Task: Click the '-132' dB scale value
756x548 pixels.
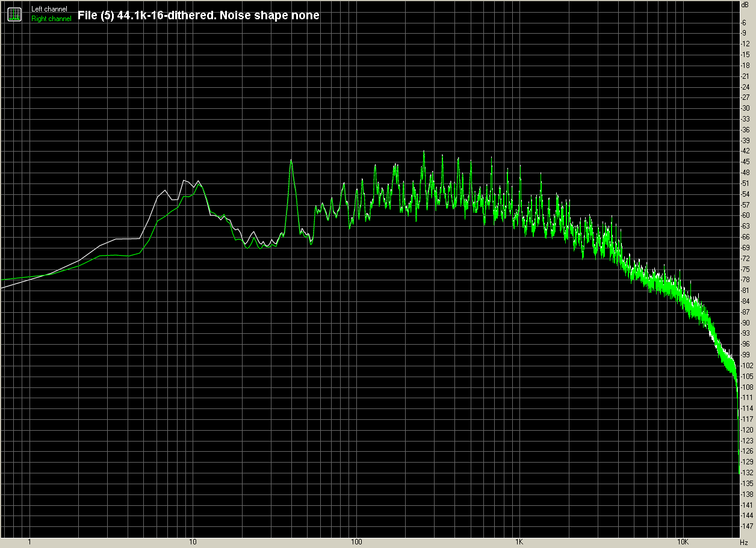Action: pos(747,473)
